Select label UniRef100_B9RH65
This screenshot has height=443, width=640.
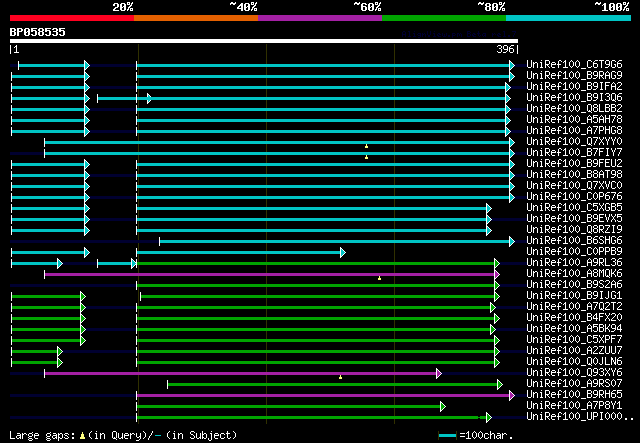click(574, 395)
